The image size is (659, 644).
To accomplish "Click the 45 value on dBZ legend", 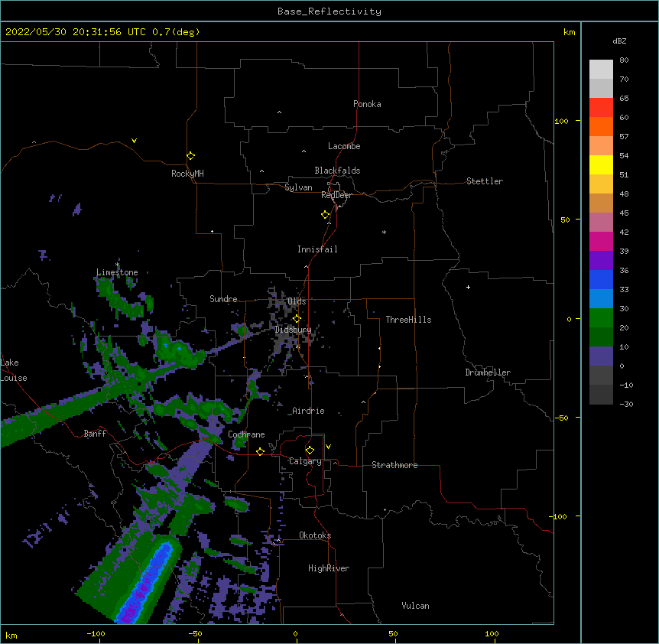I will (624, 213).
